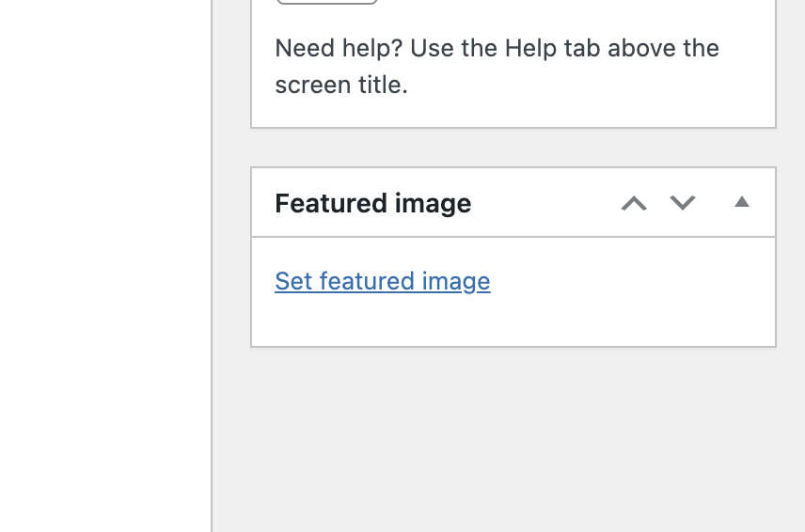Click the small triangle icon beside the chevrons
This screenshot has height=532, width=805.
[742, 202]
